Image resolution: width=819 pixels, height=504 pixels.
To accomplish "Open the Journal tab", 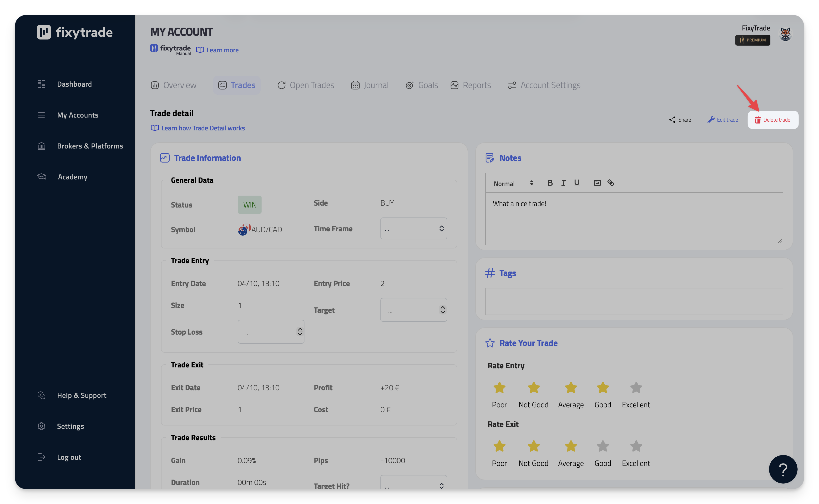I will tap(370, 85).
